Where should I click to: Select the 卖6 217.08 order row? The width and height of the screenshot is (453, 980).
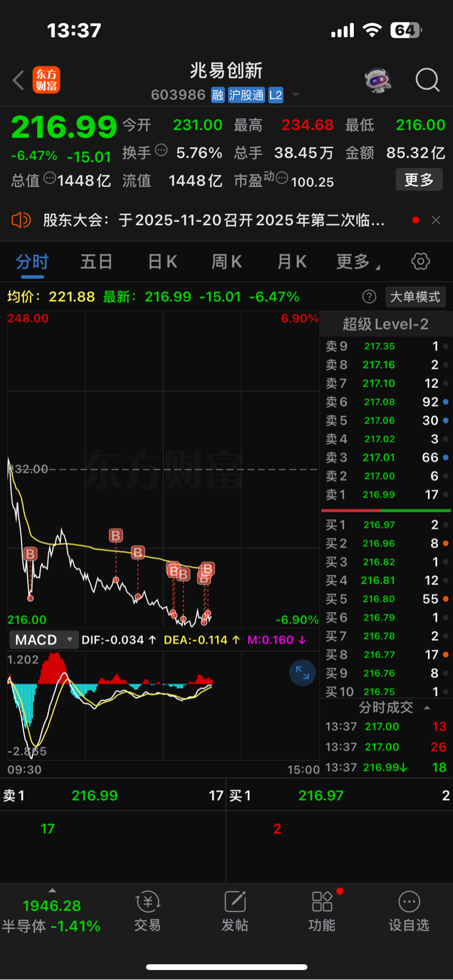click(x=386, y=402)
